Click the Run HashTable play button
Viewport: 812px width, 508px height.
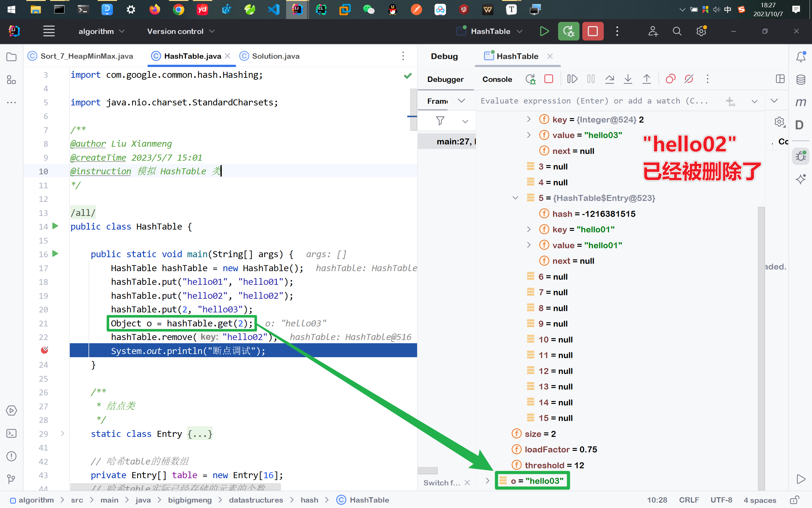544,31
